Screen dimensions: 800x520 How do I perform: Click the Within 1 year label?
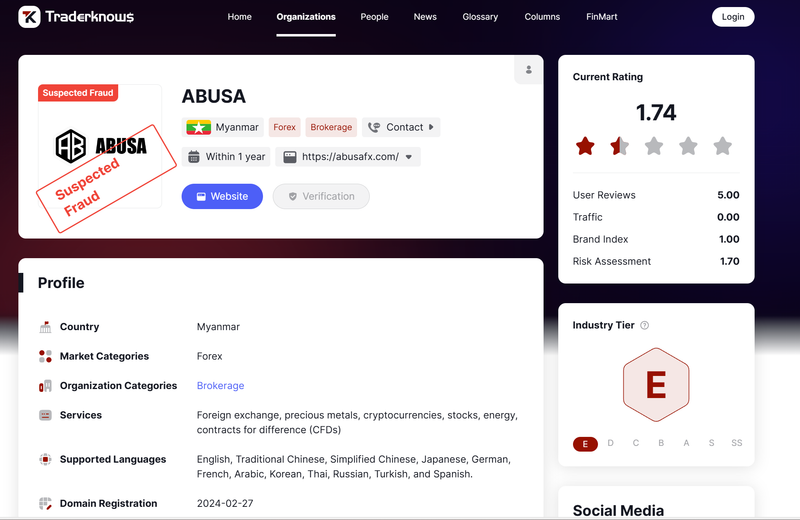click(235, 157)
